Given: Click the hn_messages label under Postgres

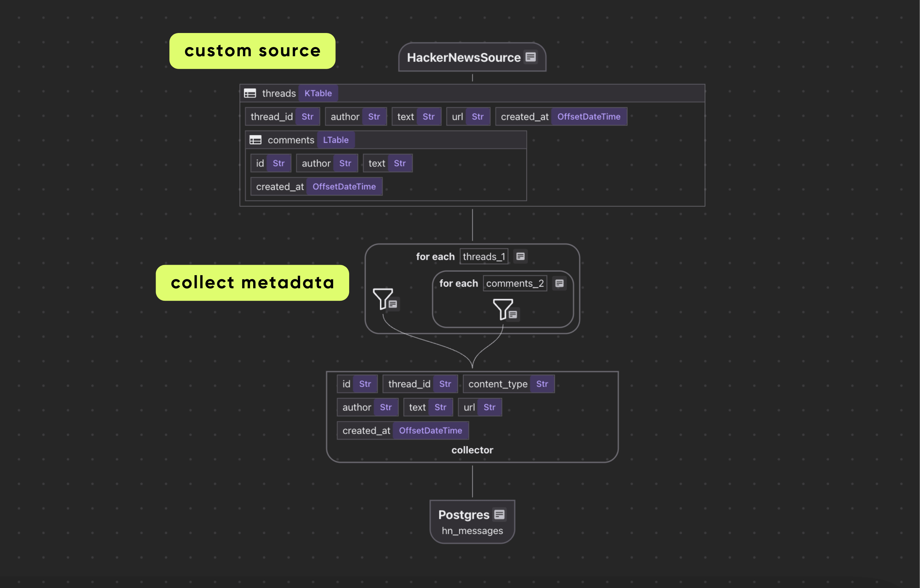Looking at the screenshot, I should point(472,531).
